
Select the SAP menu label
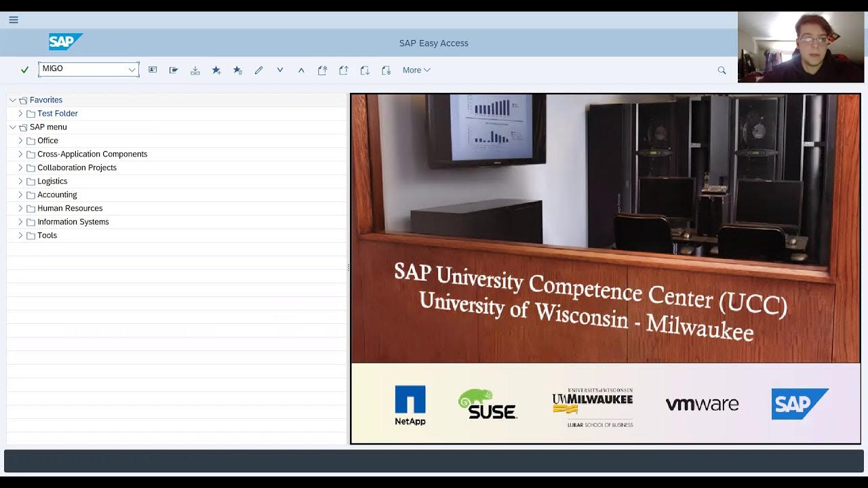[x=48, y=127]
